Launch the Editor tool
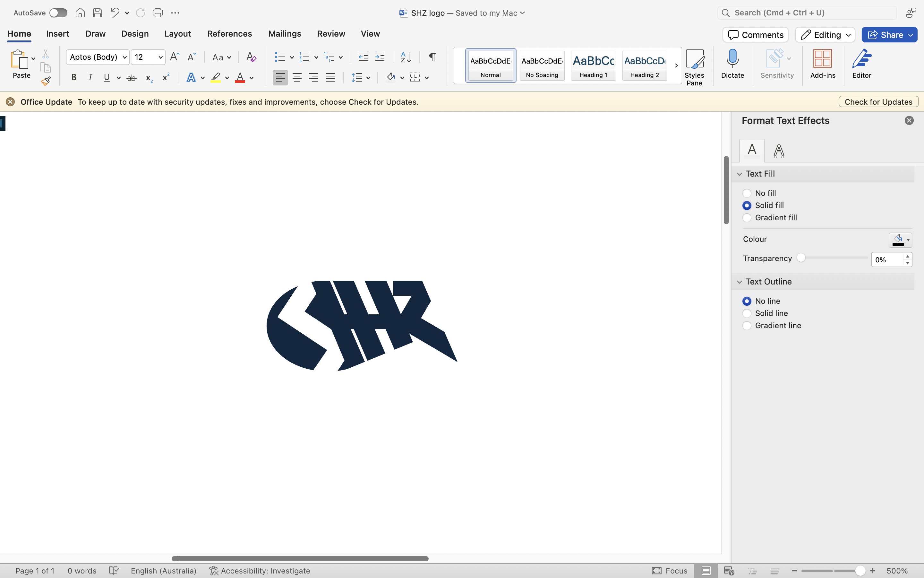Screen dimensions: 924x578 pos(862,64)
